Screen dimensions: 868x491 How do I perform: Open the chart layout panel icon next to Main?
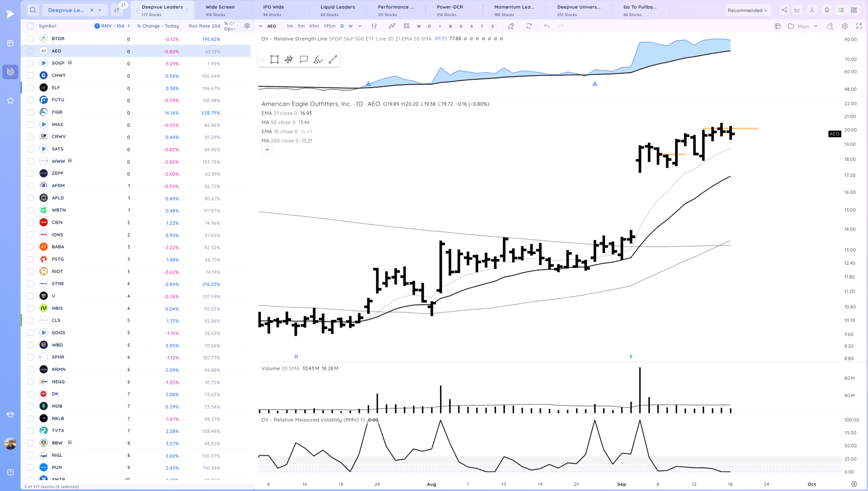pyautogui.click(x=777, y=26)
